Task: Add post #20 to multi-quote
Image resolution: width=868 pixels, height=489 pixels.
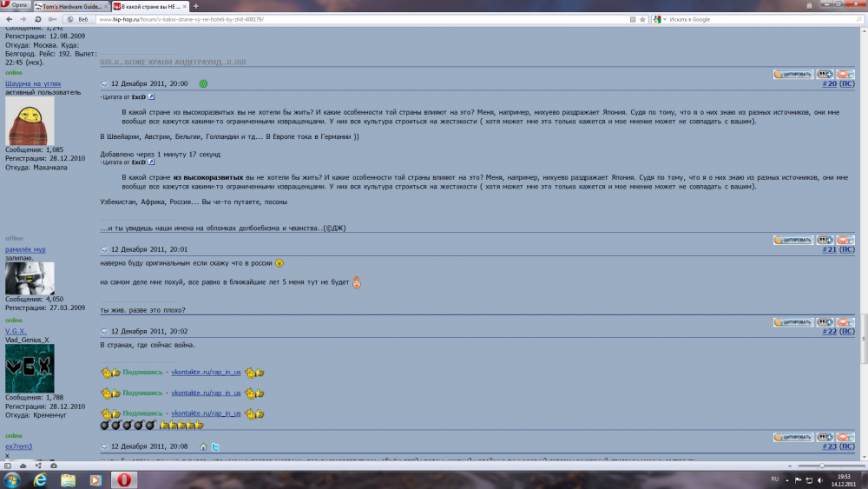Action: click(825, 74)
